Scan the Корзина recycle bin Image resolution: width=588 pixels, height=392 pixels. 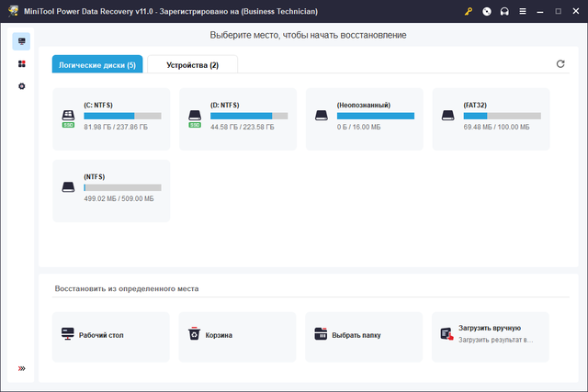pyautogui.click(x=237, y=335)
